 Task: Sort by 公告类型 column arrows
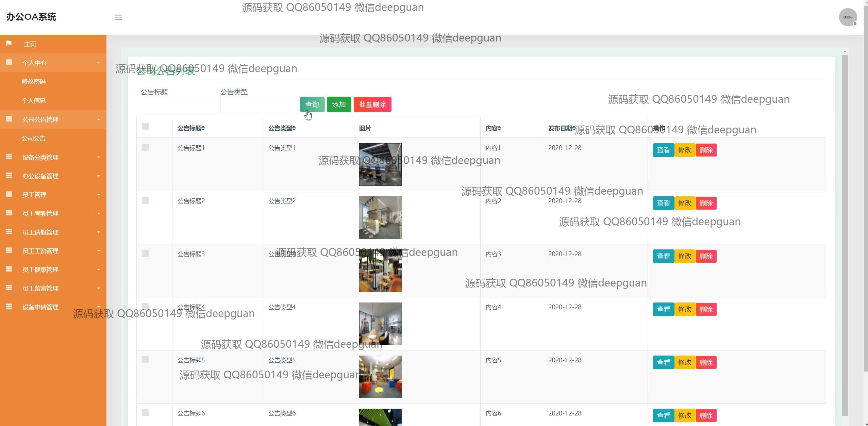click(294, 128)
